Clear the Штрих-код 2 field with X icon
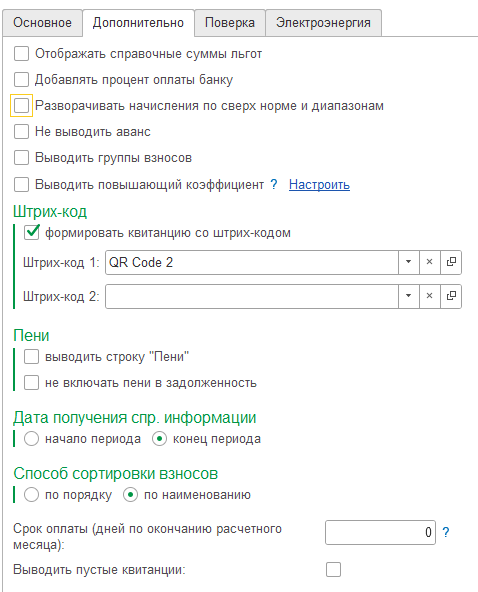 click(x=430, y=296)
